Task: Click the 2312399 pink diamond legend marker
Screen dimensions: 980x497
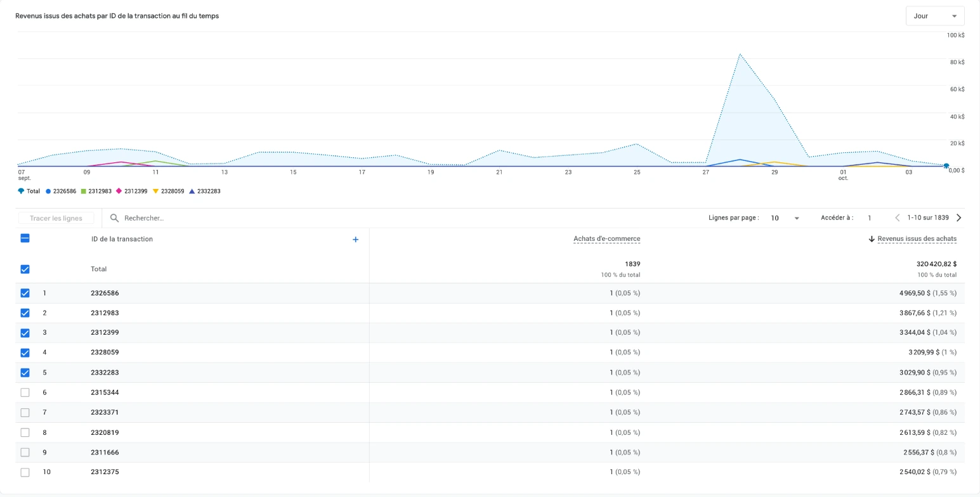Action: 119,191
